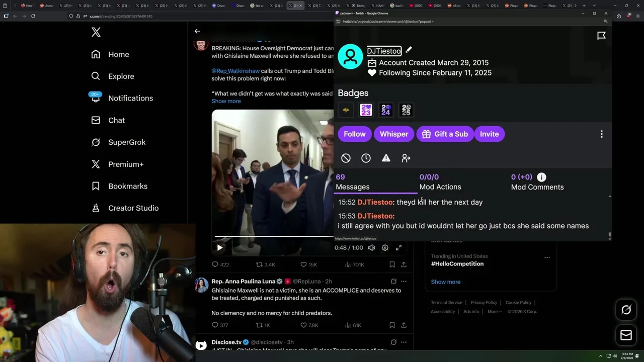644x362 pixels.
Task: Click the video progress bar
Action: point(274,236)
